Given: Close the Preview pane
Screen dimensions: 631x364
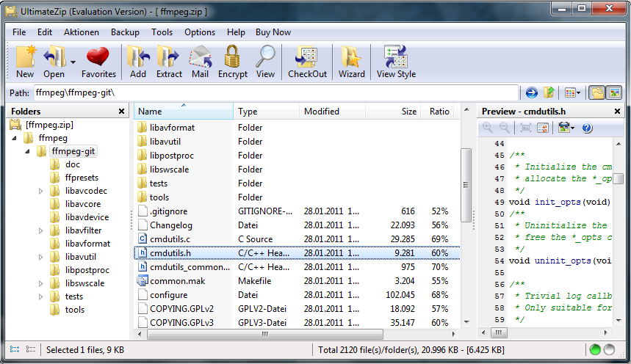Looking at the screenshot, I should (x=617, y=112).
